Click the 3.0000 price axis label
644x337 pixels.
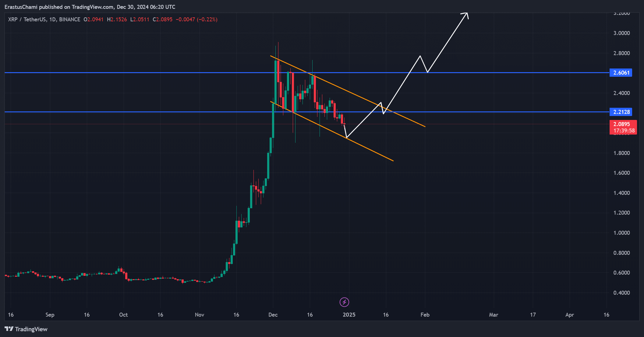[621, 33]
